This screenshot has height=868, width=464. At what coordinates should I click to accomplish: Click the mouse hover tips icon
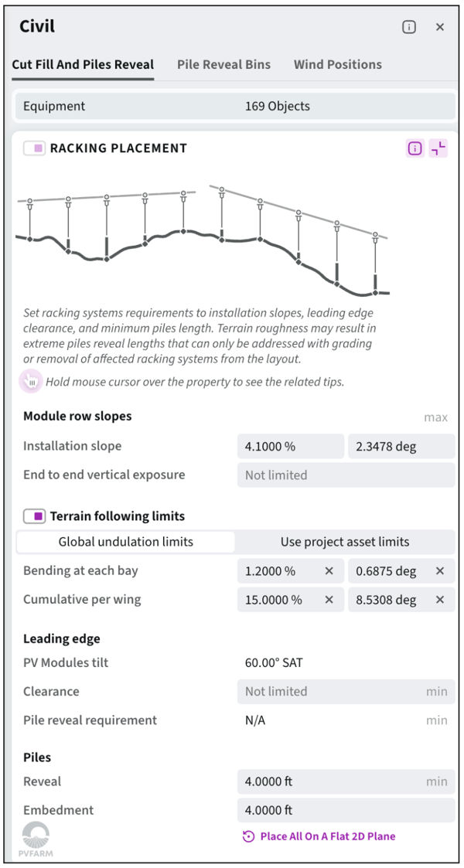coord(30,381)
